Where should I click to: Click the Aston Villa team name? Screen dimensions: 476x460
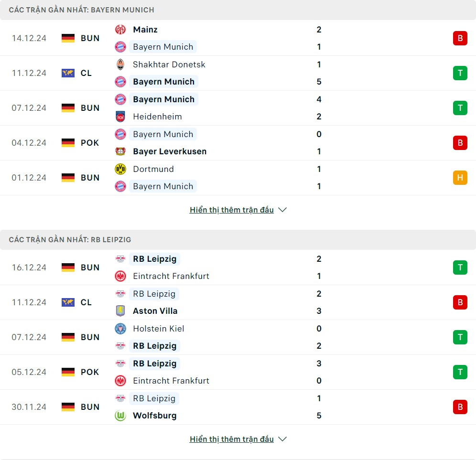[x=155, y=311]
